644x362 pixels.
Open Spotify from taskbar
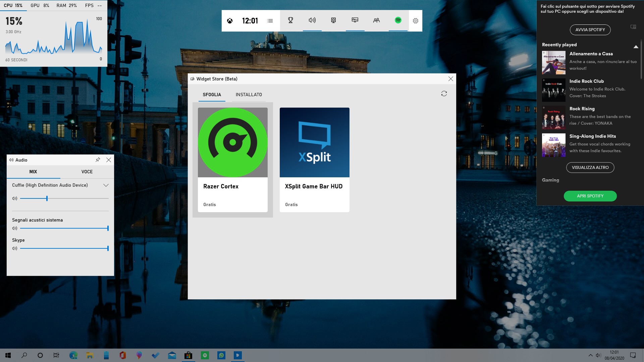[x=205, y=355]
